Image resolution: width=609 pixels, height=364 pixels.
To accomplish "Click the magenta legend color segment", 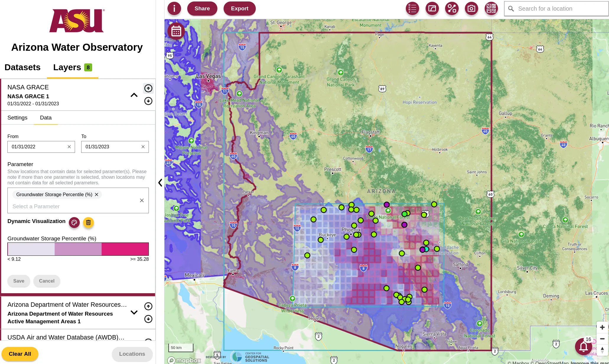I will coord(125,249).
